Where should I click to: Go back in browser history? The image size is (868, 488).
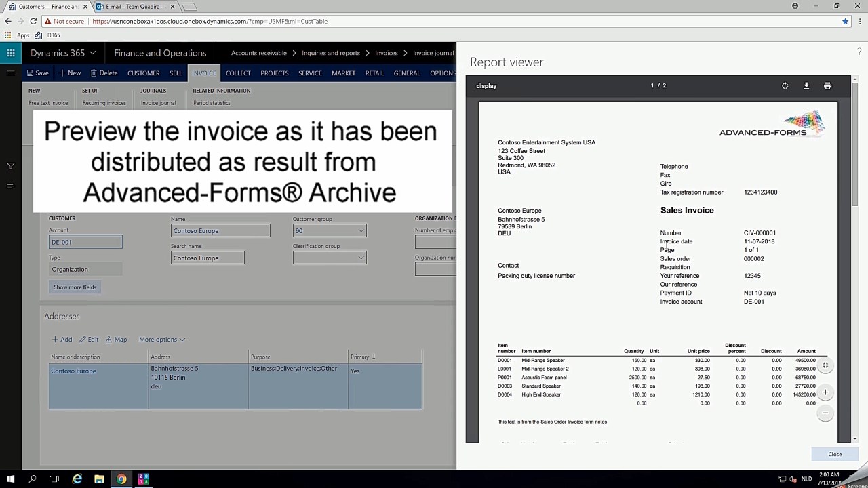(8, 21)
